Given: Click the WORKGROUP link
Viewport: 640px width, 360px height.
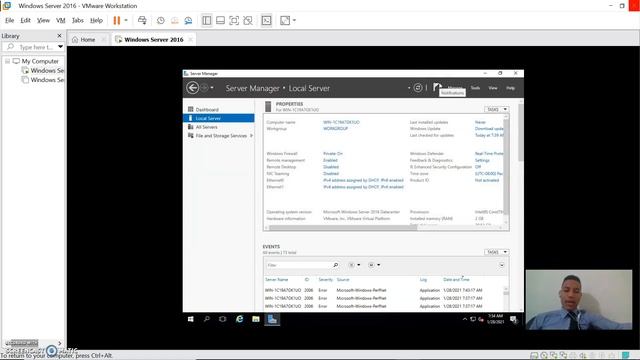Looking at the screenshot, I should click(336, 129).
